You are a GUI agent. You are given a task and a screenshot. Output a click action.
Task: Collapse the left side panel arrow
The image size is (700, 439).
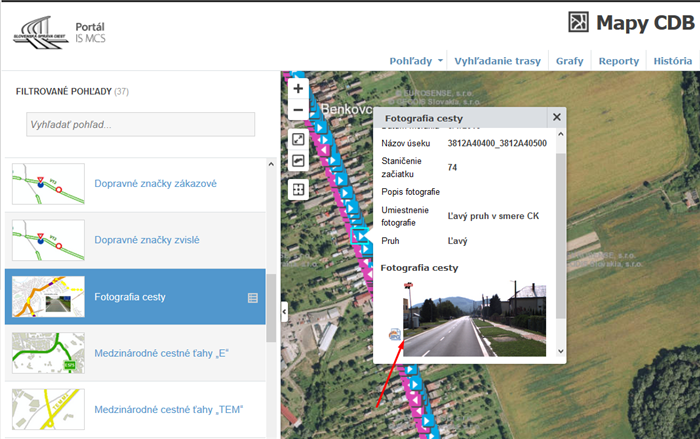(284, 312)
